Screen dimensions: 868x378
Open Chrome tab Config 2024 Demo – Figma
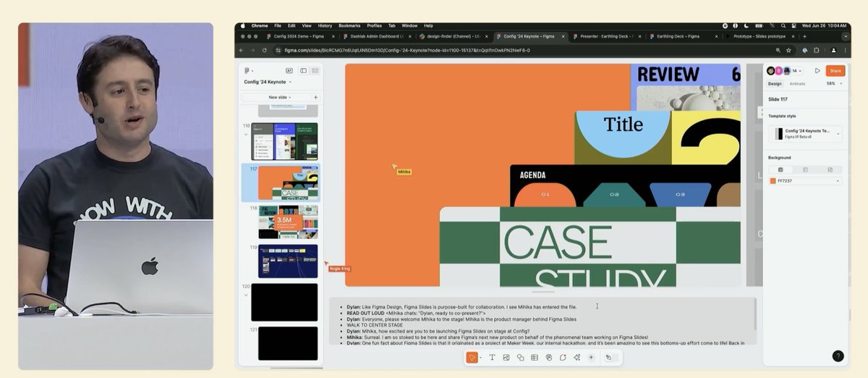tap(300, 35)
